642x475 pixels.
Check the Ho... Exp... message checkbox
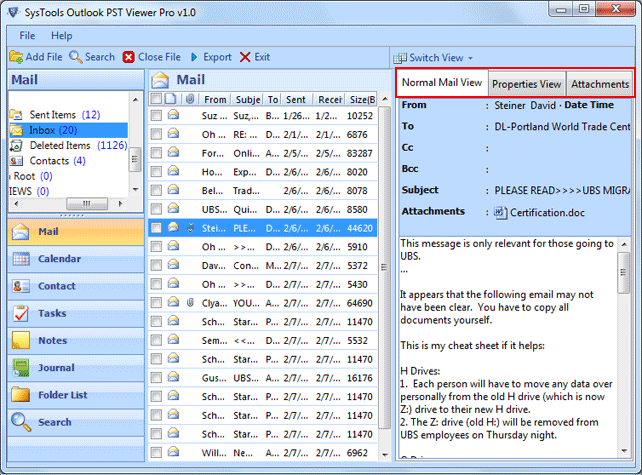(156, 172)
